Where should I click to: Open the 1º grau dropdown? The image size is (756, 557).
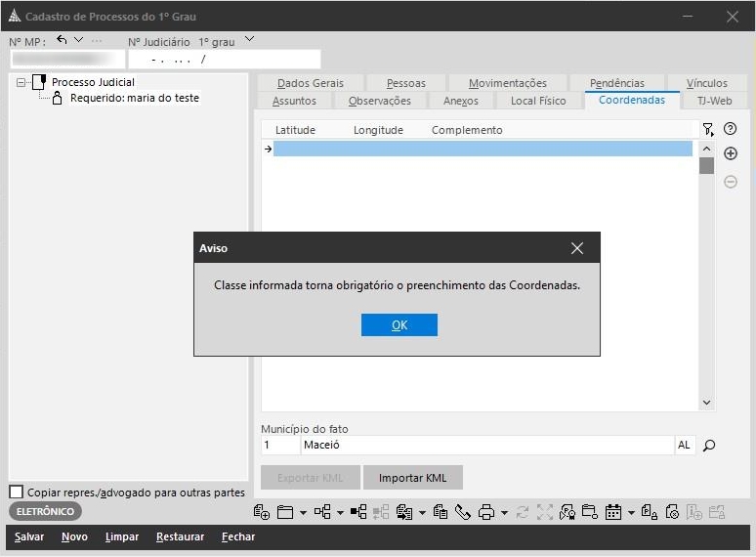(249, 40)
